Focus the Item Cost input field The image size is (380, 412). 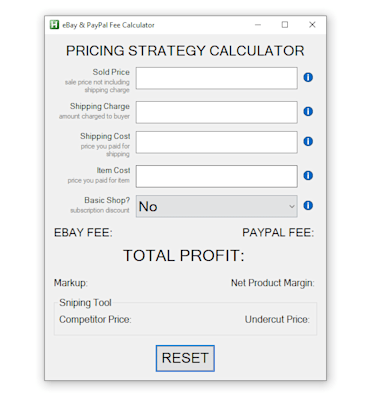(217, 176)
